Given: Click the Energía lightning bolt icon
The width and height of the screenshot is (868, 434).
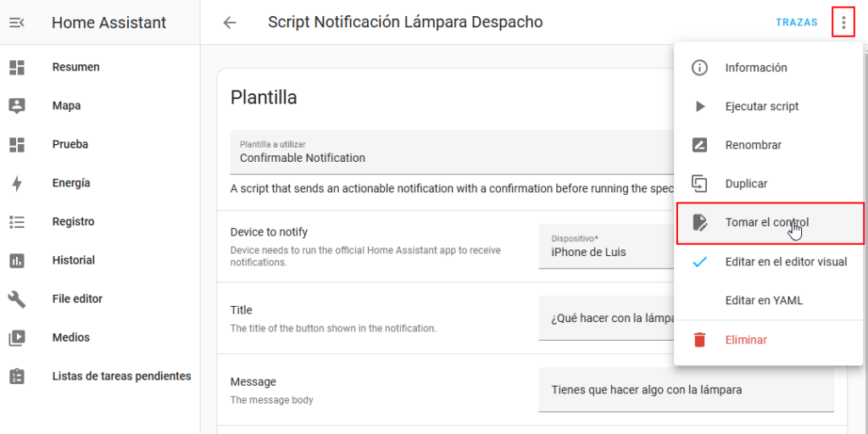Looking at the screenshot, I should (x=17, y=183).
